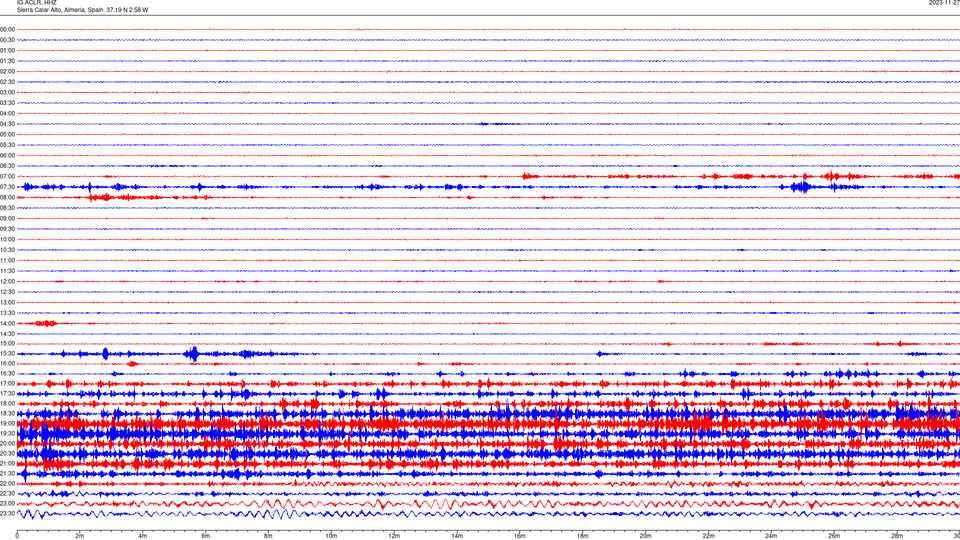
Task: Click the 00:00 time row label
Action: (x=7, y=29)
